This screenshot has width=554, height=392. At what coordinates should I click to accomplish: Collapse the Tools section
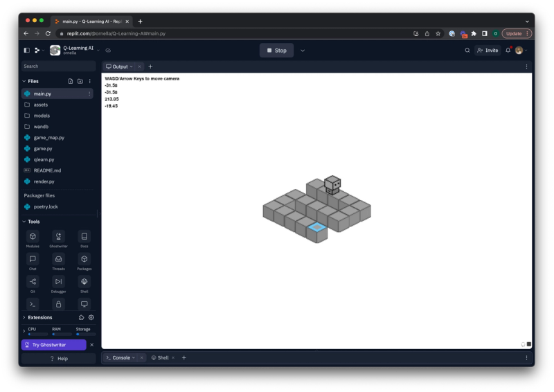[24, 222]
